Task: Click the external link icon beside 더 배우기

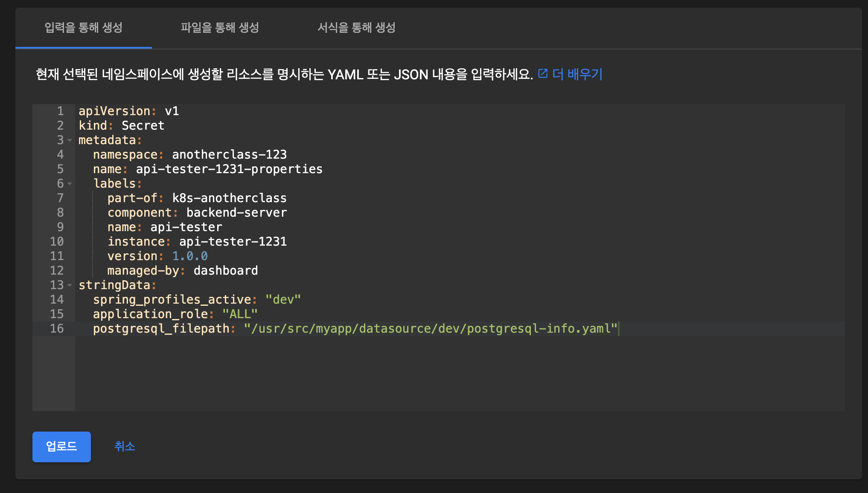Action: [543, 74]
